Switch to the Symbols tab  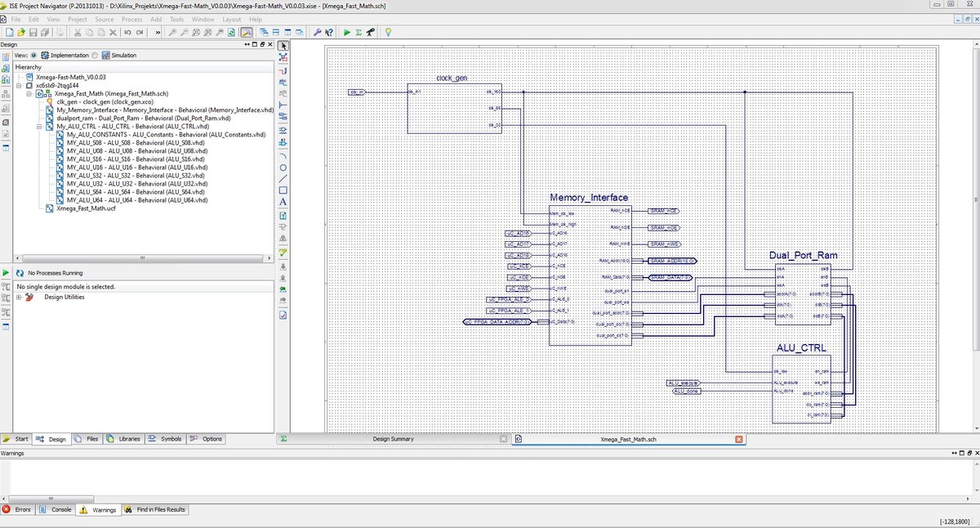(x=165, y=439)
